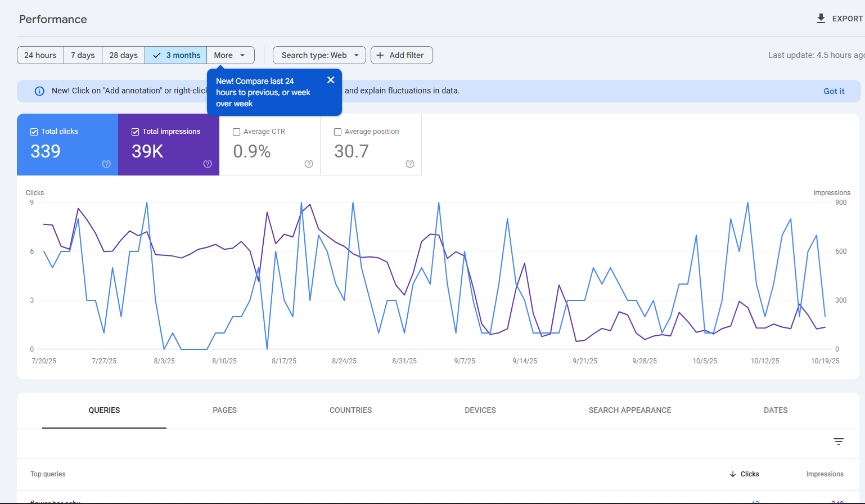Close the blue compare tooltip
The width and height of the screenshot is (865, 504).
(331, 80)
